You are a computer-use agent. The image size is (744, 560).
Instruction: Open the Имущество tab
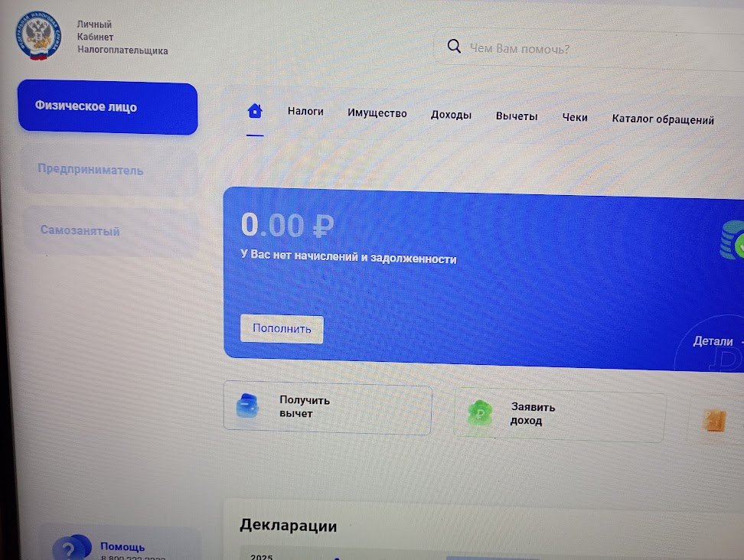[377, 113]
